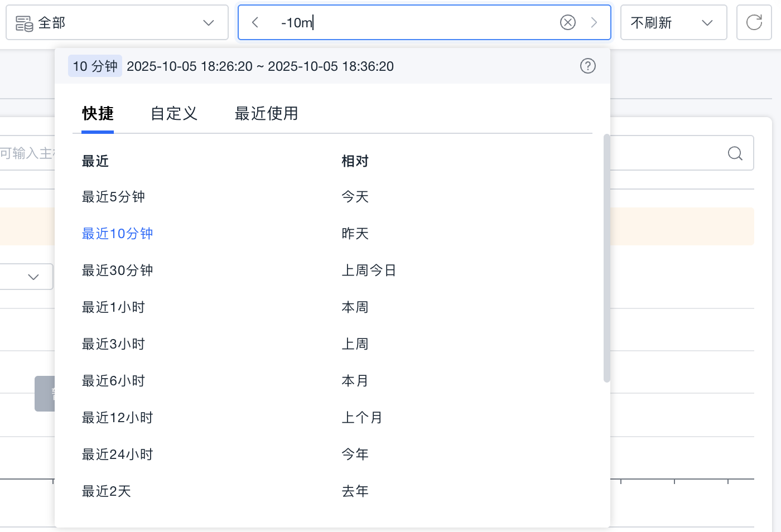Select 最近30分钟 time range
Screen dimensions: 781x532
tap(117, 270)
